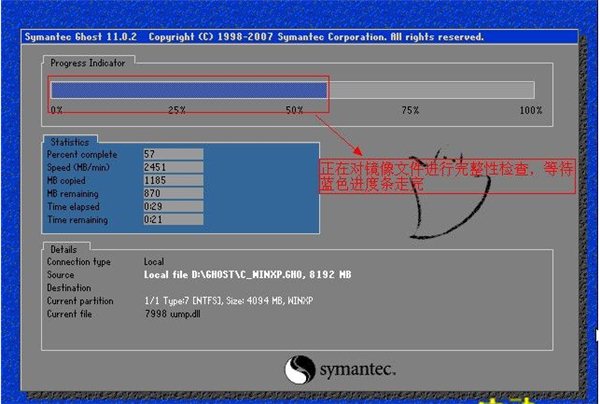Click the MB remaining label
Screen dimensions: 600x404
(x=73, y=194)
